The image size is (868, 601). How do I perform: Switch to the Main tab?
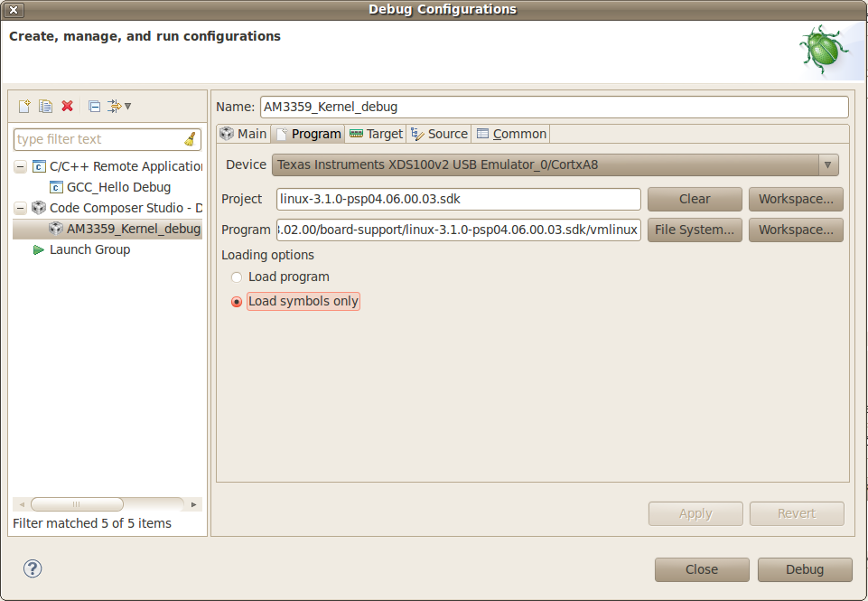[244, 134]
